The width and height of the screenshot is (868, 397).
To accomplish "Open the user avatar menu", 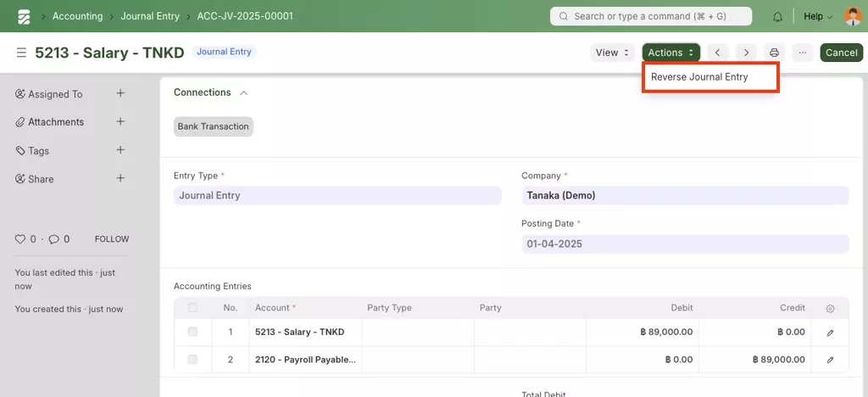I will tap(853, 16).
